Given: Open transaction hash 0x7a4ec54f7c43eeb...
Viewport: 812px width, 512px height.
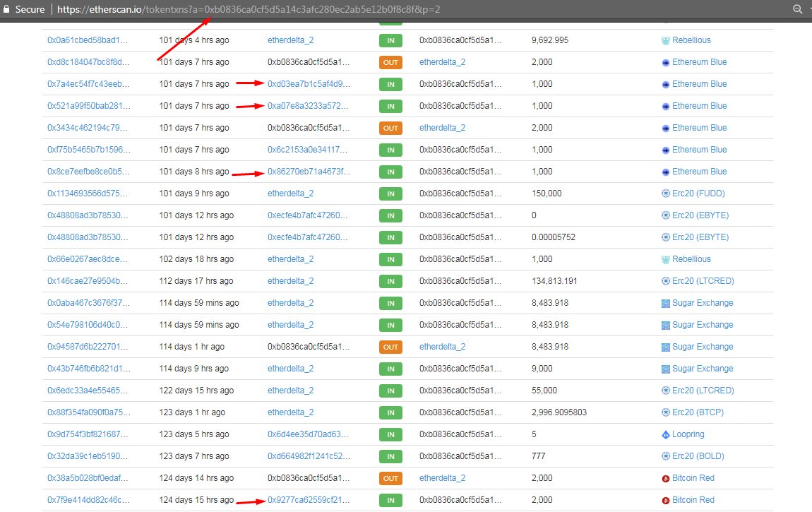Looking at the screenshot, I should pos(88,84).
